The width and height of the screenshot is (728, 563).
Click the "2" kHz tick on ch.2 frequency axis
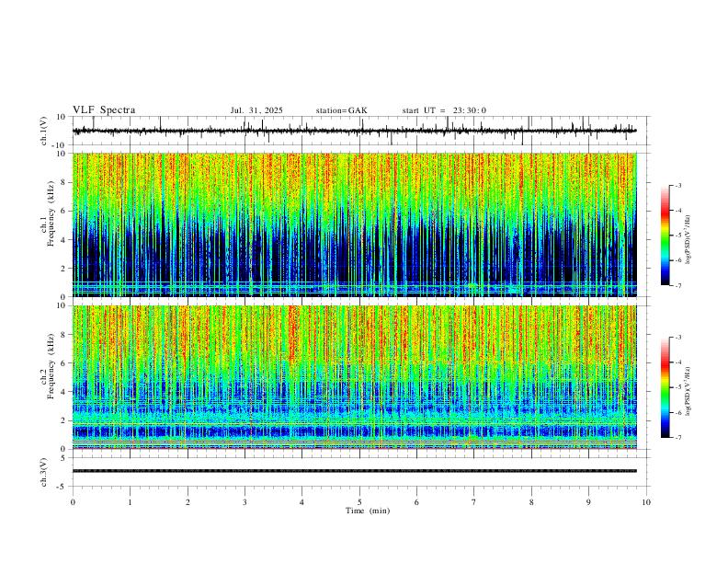pos(63,420)
